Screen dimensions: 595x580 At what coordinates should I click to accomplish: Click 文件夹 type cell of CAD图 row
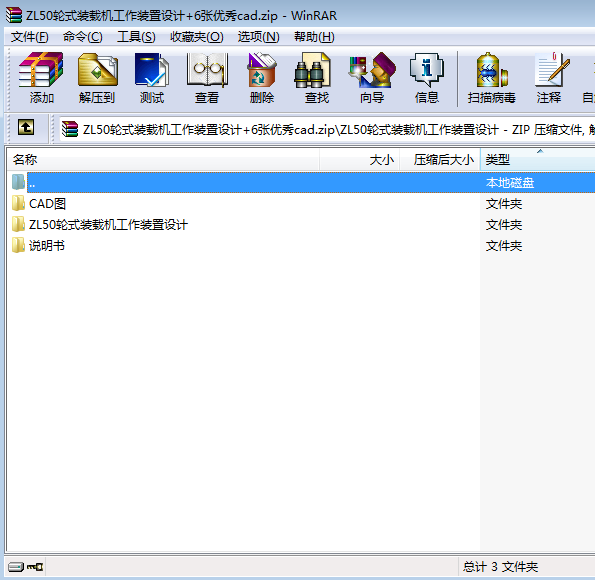coord(504,204)
